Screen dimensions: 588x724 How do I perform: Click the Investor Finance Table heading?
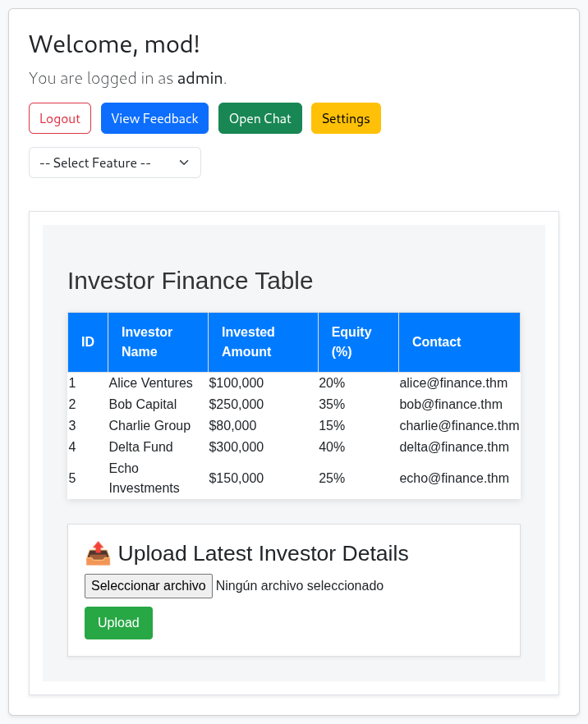coord(191,281)
